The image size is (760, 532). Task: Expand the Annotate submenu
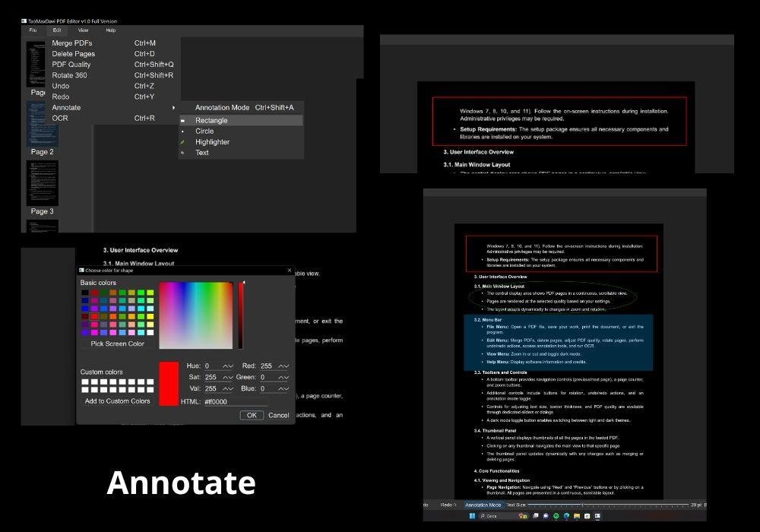[x=66, y=107]
